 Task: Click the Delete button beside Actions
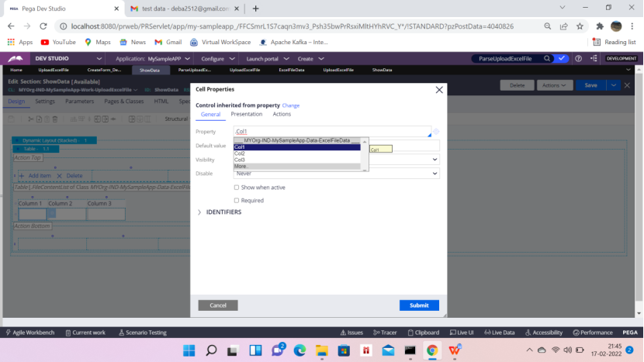(517, 85)
